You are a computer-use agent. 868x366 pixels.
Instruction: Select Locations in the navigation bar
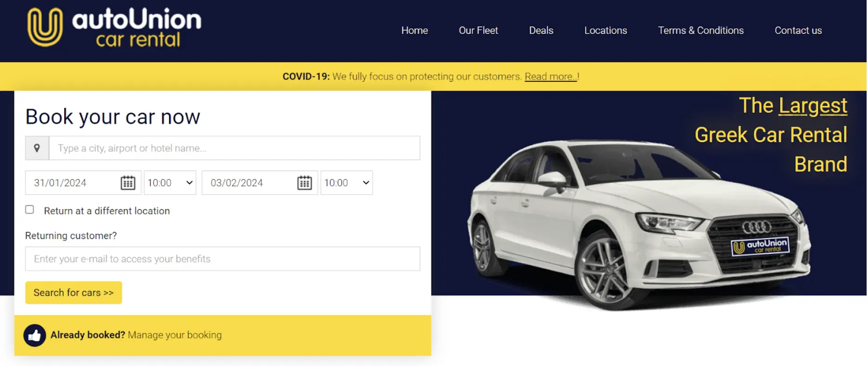(605, 31)
